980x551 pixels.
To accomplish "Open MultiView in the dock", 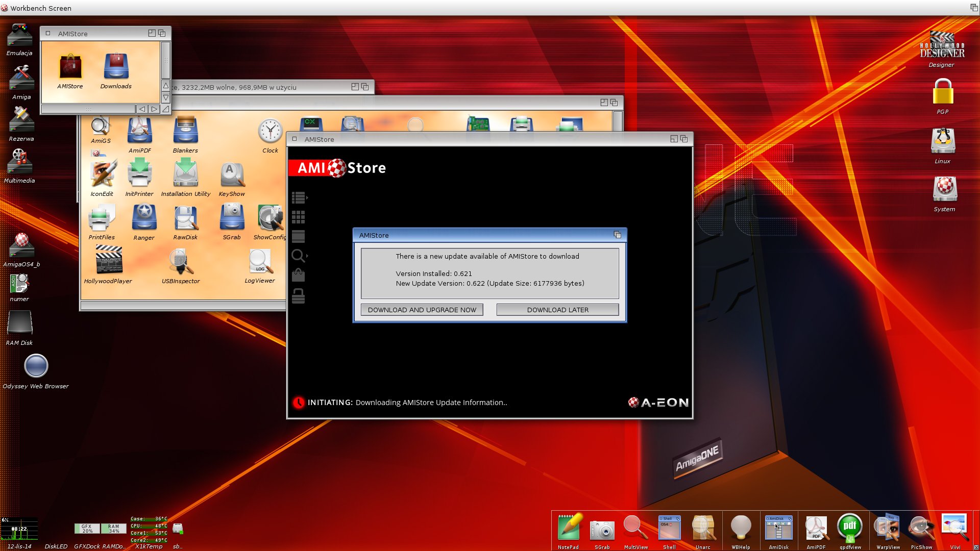I will [636, 532].
